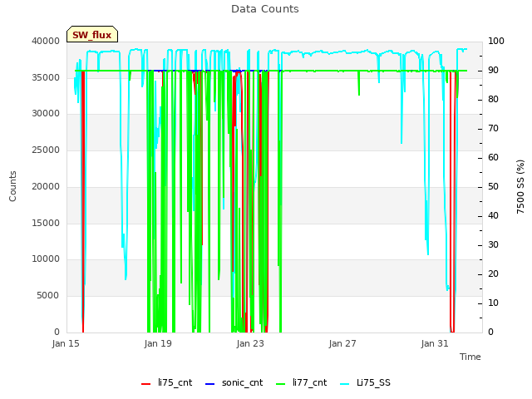Click the 15000 left axis value
The height and width of the screenshot is (399, 532).
pyautogui.click(x=46, y=224)
